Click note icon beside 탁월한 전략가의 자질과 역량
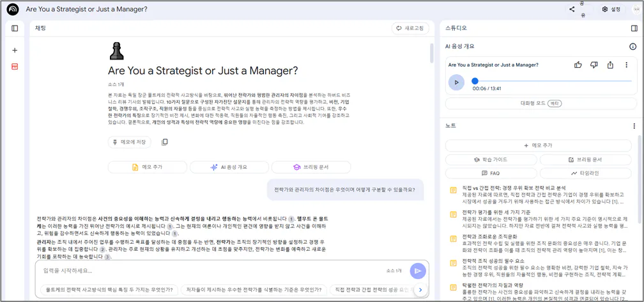The image size is (644, 302). (454, 287)
